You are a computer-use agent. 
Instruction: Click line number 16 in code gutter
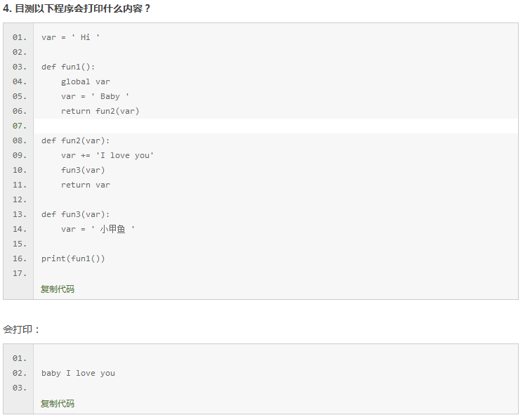tap(20, 258)
